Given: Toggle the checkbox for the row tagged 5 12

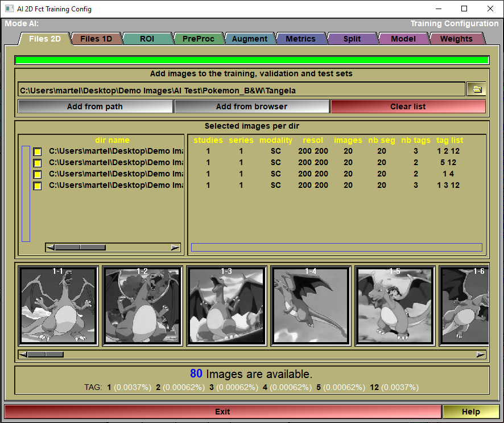Looking at the screenshot, I should coord(38,163).
